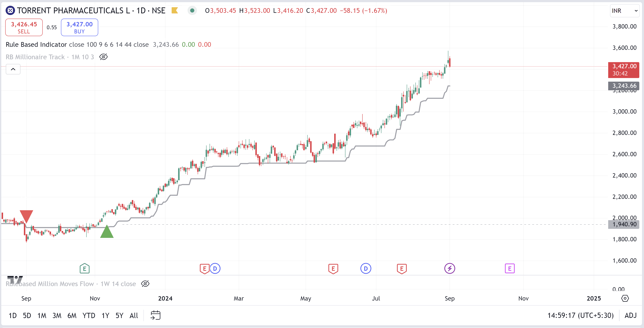Toggle visibility of Rulebased Million Moves Flow
The width and height of the screenshot is (644, 328).
(145, 284)
